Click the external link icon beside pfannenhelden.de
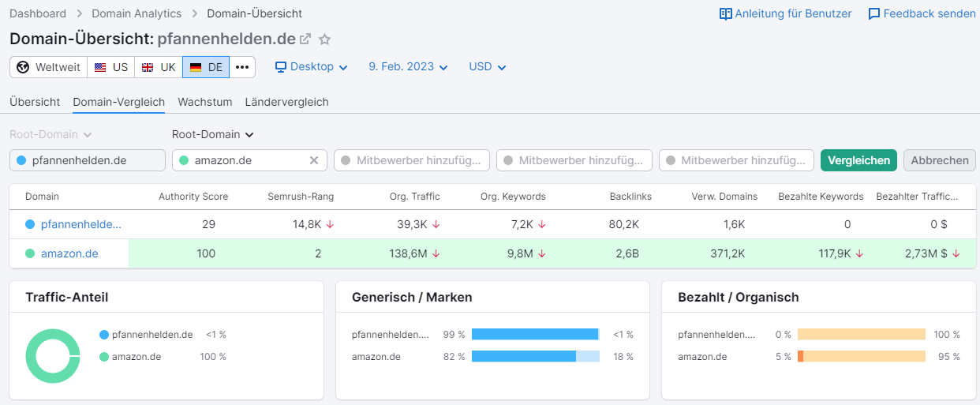Image resolution: width=980 pixels, height=405 pixels. [305, 39]
